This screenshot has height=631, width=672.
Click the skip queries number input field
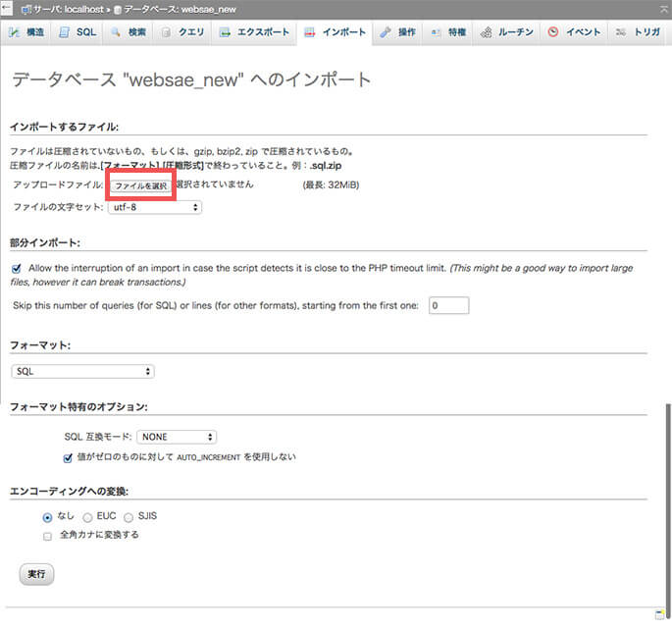pos(447,305)
